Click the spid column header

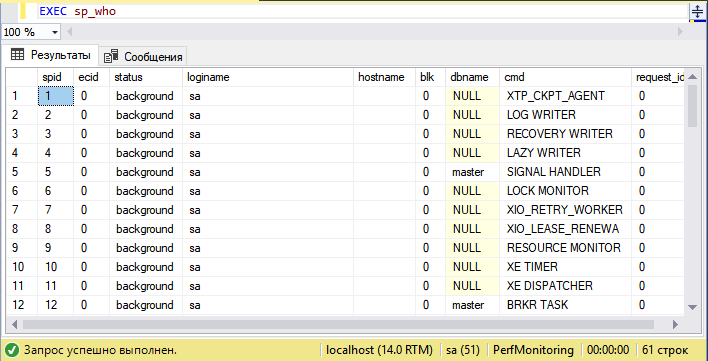tap(56, 77)
